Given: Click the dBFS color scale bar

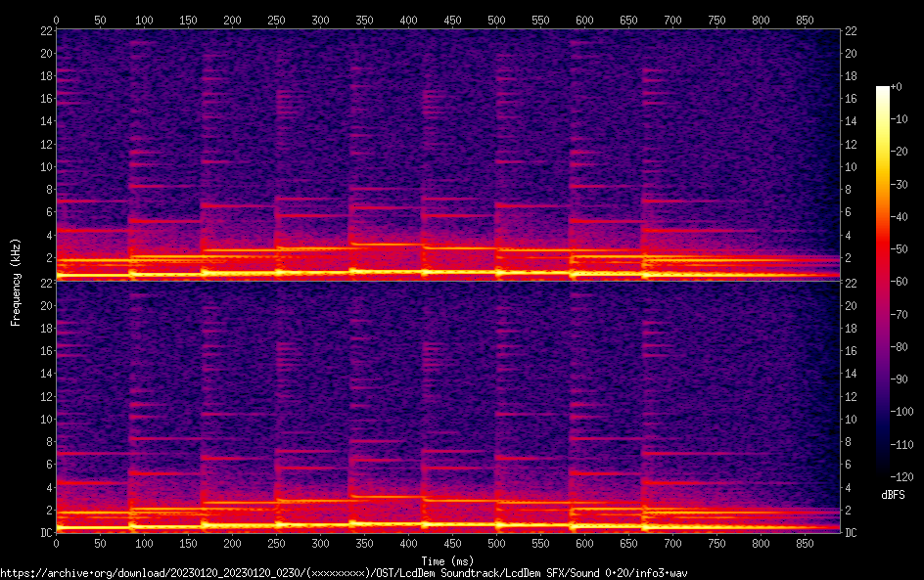Looking at the screenshot, I should click(x=883, y=282).
